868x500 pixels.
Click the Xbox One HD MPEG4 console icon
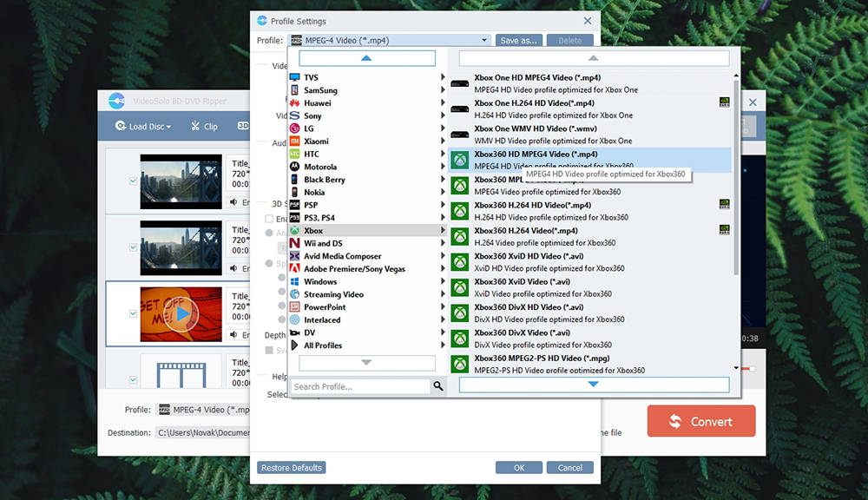(459, 83)
